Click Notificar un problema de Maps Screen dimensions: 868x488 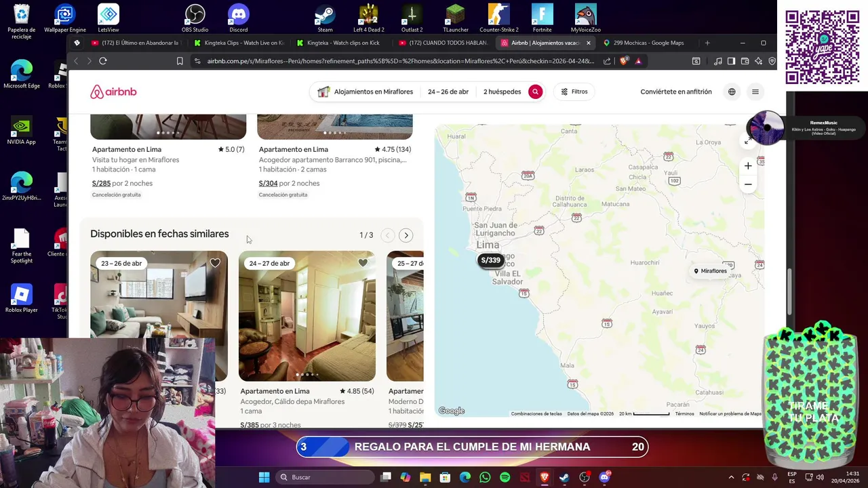click(x=730, y=413)
